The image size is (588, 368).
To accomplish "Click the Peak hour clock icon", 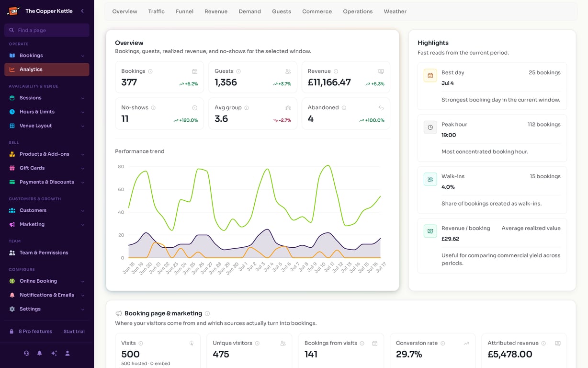I will [430, 127].
